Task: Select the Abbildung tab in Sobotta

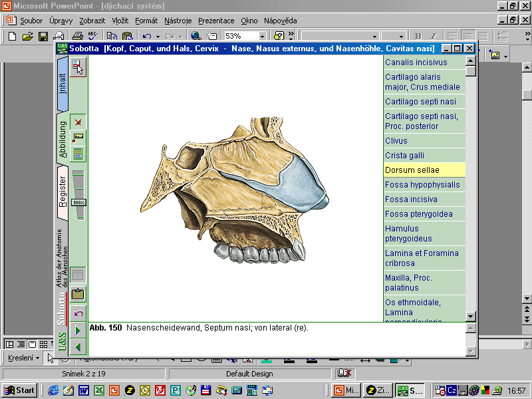Action: coord(63,139)
